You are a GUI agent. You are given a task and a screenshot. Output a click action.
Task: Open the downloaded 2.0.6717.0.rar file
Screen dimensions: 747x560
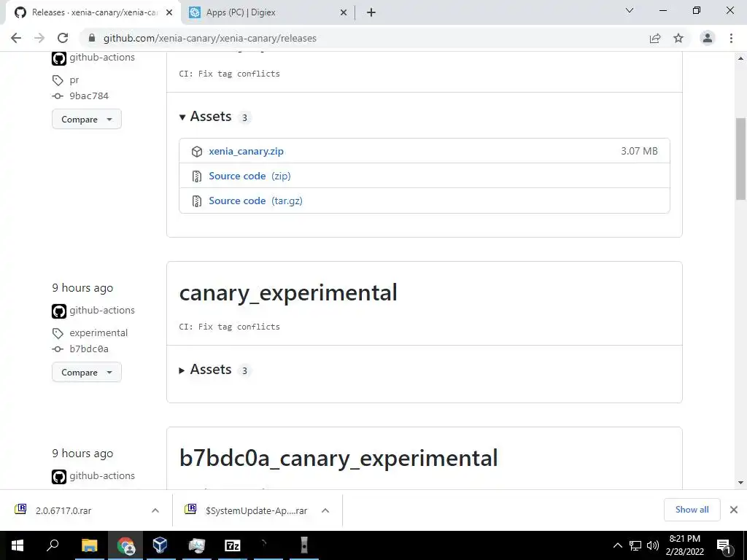(x=64, y=510)
